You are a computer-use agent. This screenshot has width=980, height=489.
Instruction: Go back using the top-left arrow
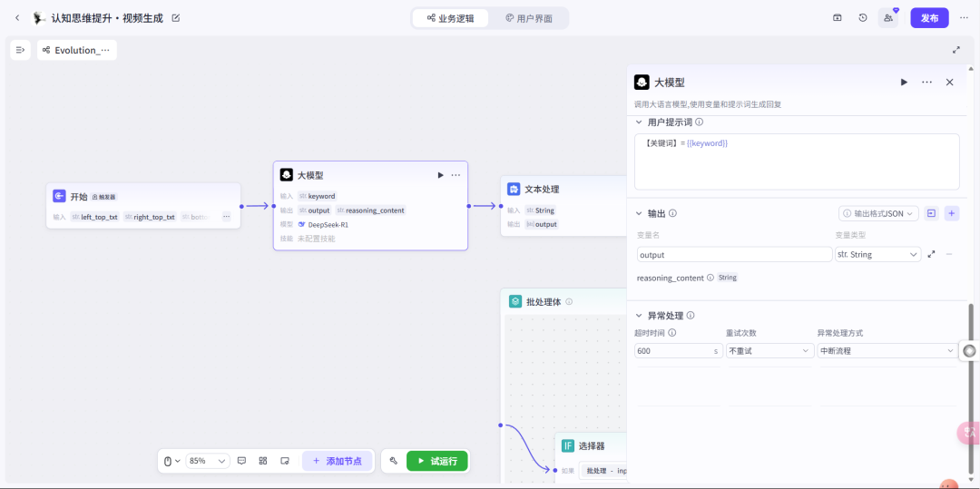[17, 18]
